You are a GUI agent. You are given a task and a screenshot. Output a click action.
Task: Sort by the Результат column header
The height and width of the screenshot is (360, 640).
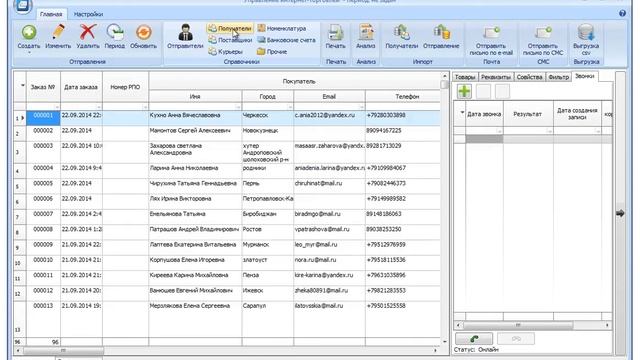coord(528,114)
